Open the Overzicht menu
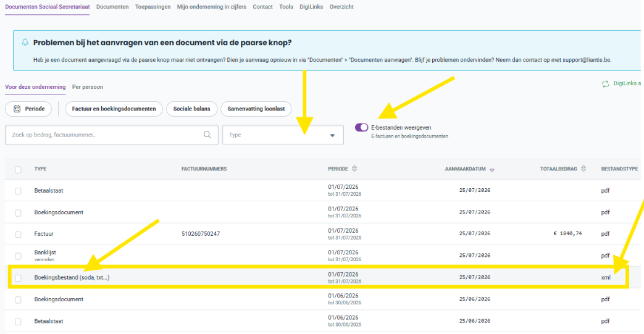The image size is (644, 334). point(341,7)
